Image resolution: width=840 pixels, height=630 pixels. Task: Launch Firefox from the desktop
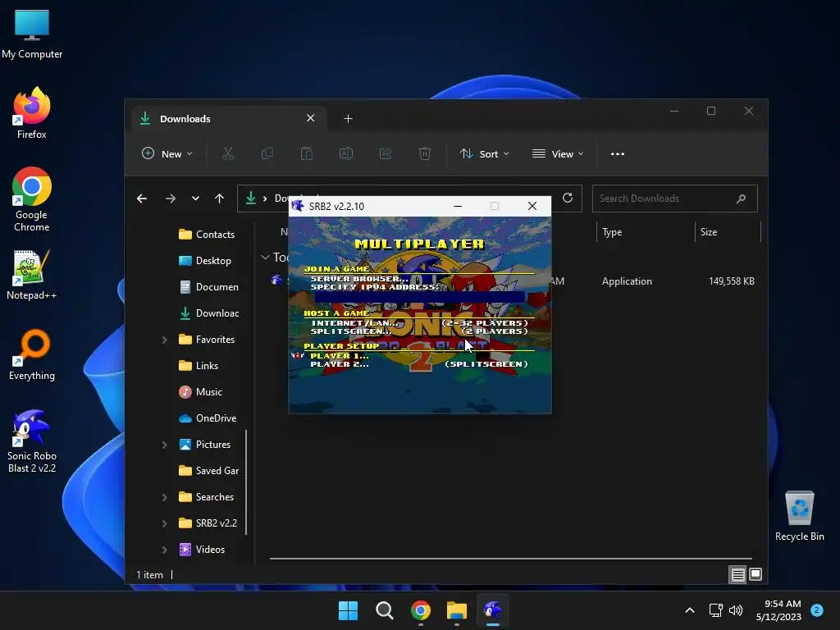[x=32, y=113]
